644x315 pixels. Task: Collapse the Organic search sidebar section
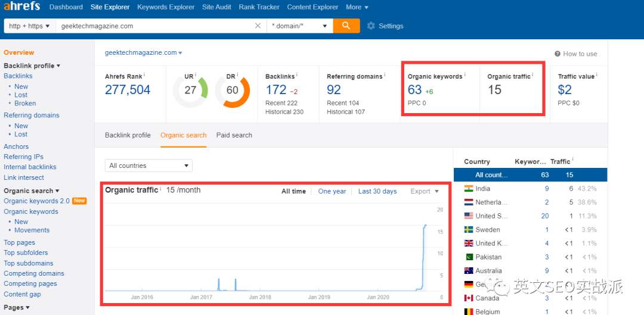pos(32,191)
